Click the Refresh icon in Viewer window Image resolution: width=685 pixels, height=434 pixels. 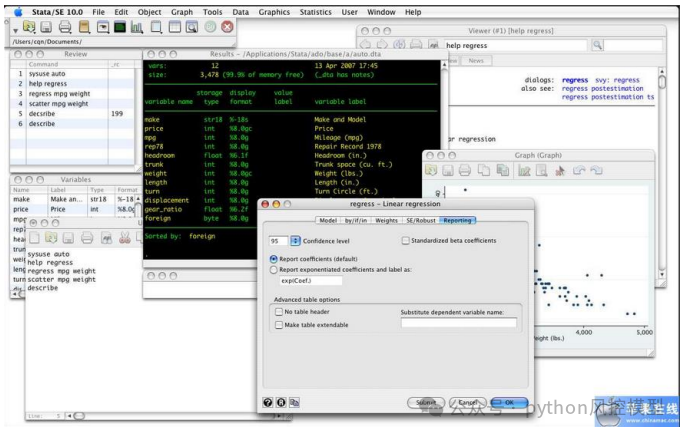tap(399, 45)
